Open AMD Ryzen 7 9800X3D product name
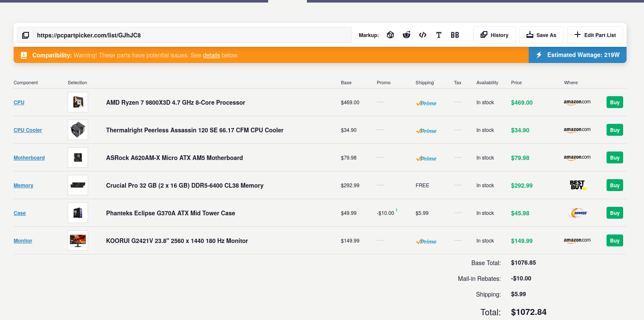644x320 pixels. click(x=175, y=103)
